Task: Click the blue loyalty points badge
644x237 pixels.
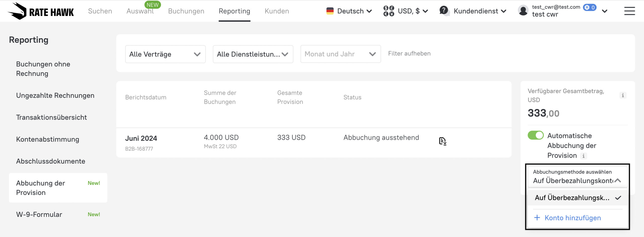Action: 590,7
